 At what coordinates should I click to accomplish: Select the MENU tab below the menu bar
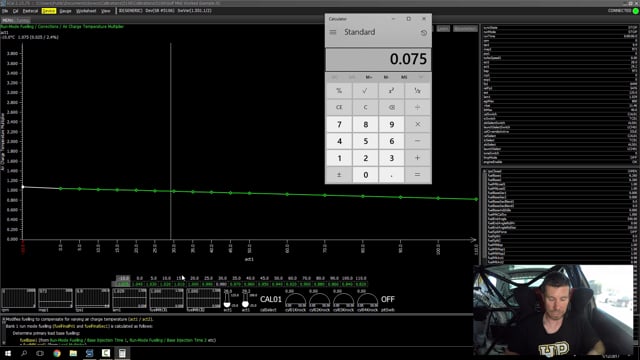point(7,20)
